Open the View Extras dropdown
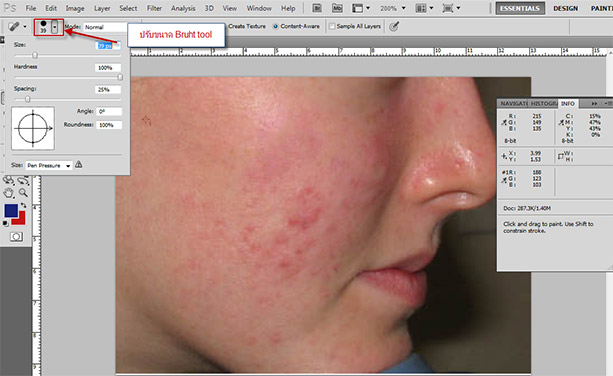Viewport: 613px width, 376px height. (361, 8)
